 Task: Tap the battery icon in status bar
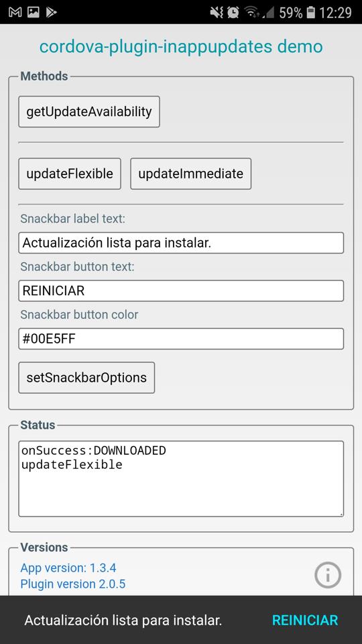coord(310,12)
